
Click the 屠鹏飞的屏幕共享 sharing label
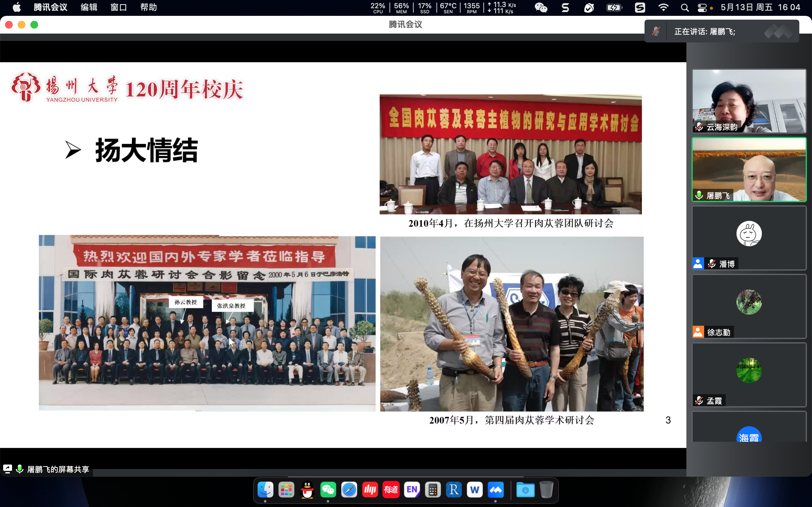(x=58, y=469)
